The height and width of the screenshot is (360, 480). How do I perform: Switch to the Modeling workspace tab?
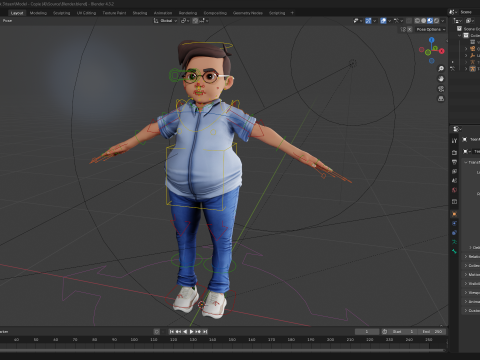(x=38, y=13)
